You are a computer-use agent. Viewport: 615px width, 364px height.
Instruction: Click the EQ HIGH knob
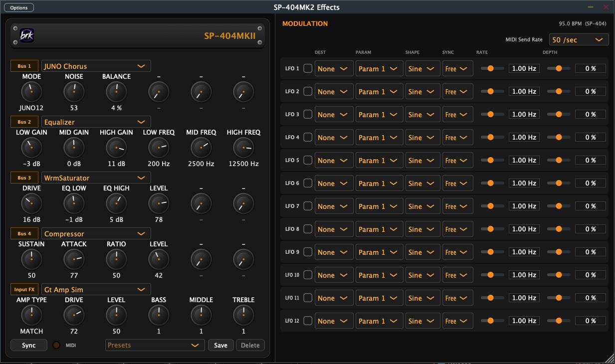tap(116, 203)
